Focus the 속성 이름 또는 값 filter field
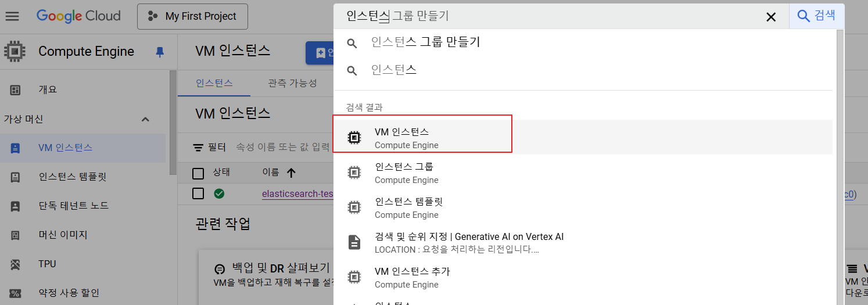The height and width of the screenshot is (305, 868). point(283,148)
